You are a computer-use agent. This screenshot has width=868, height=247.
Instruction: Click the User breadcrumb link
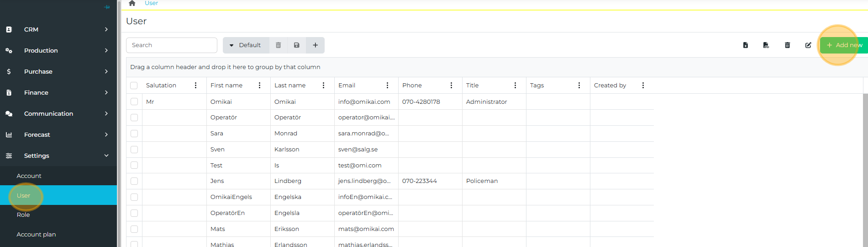[151, 3]
